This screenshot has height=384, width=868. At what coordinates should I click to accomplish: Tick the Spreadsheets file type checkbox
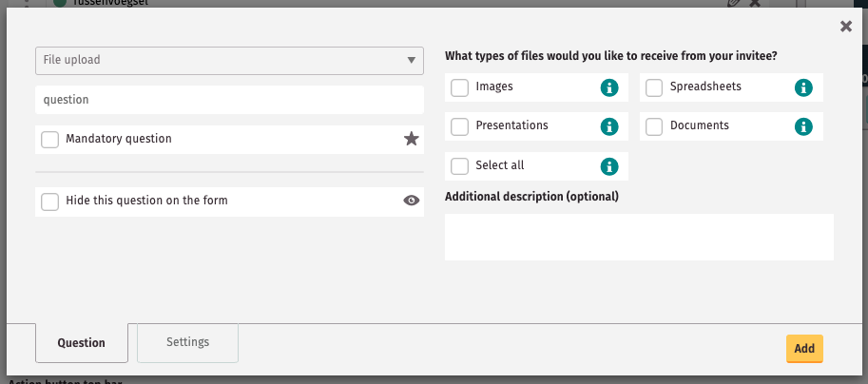[x=654, y=87]
